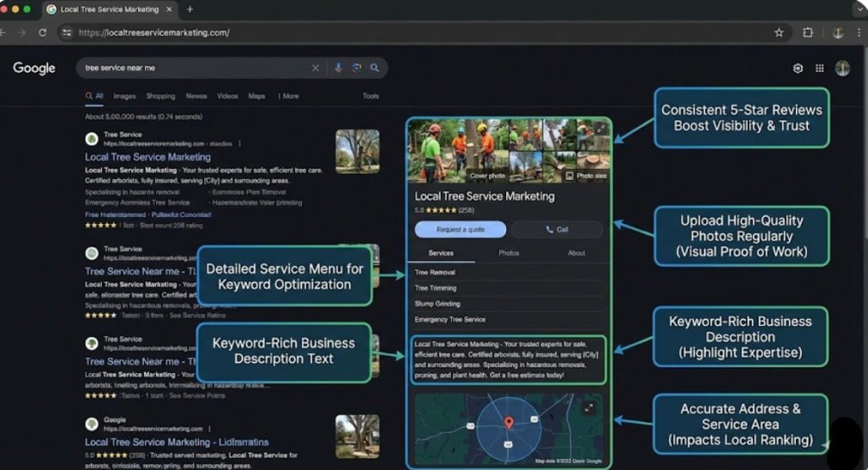Close the Local Tree Service Marketing tab
Screen dimensions: 868x470
(x=169, y=9)
